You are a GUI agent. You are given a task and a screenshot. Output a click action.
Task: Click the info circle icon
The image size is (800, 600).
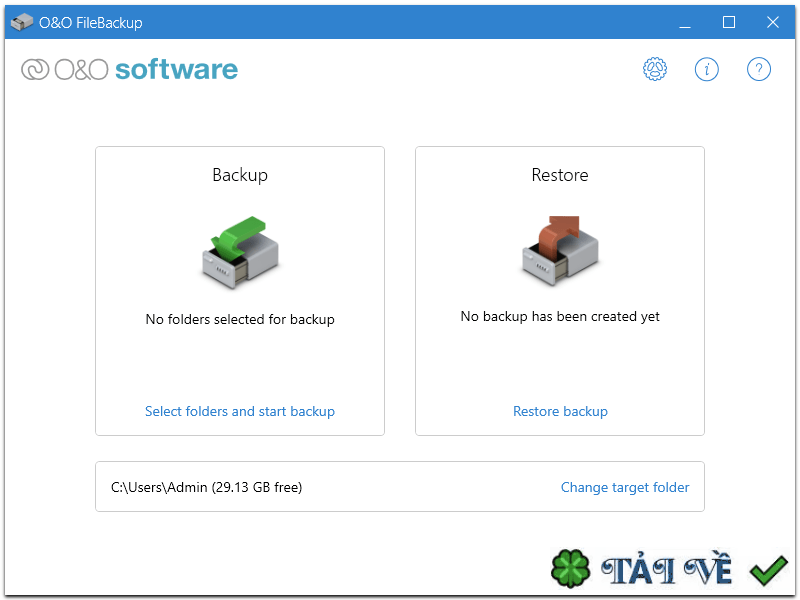[x=707, y=69]
